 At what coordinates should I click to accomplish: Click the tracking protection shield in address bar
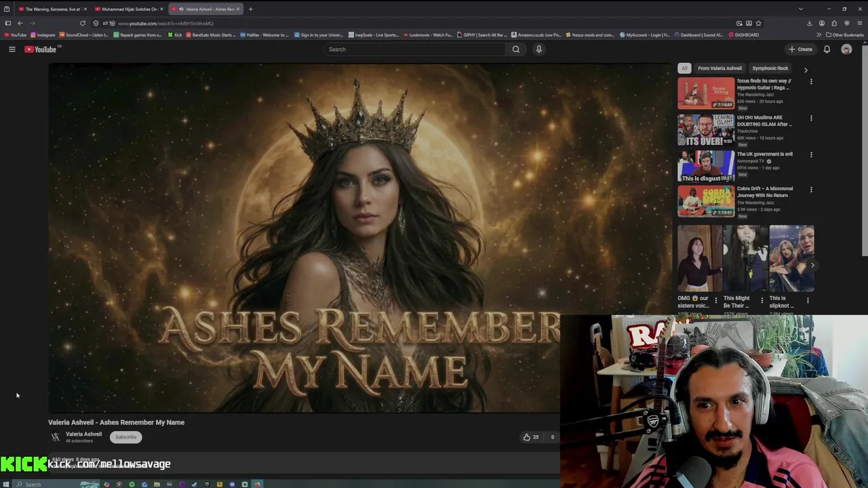(x=96, y=23)
